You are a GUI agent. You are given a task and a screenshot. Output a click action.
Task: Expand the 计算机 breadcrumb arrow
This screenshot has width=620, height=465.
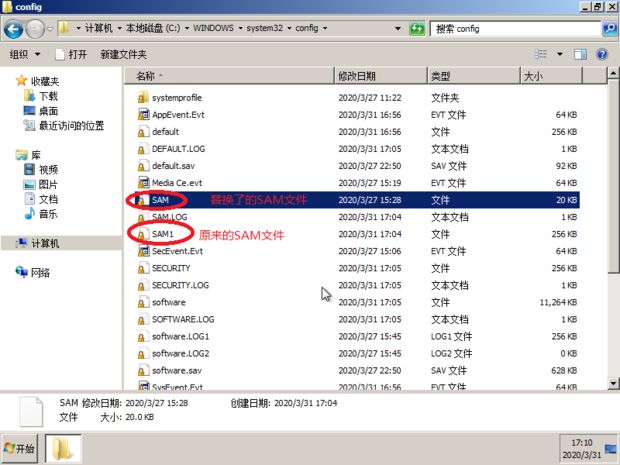tap(119, 28)
